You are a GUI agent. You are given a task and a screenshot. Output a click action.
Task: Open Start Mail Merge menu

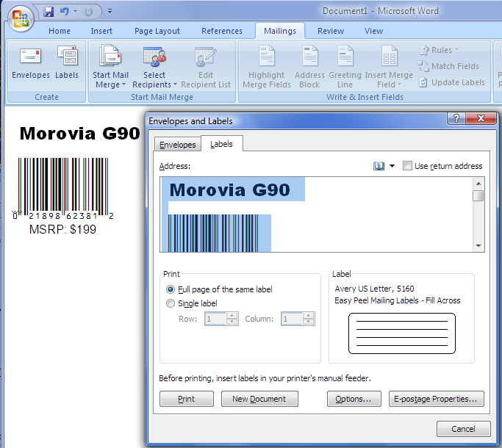[110, 67]
